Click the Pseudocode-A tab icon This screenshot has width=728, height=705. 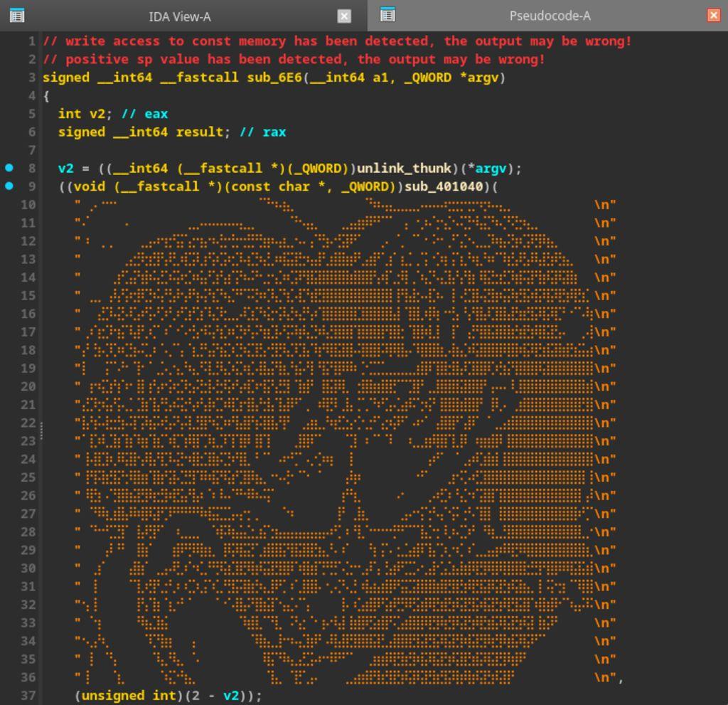387,15
